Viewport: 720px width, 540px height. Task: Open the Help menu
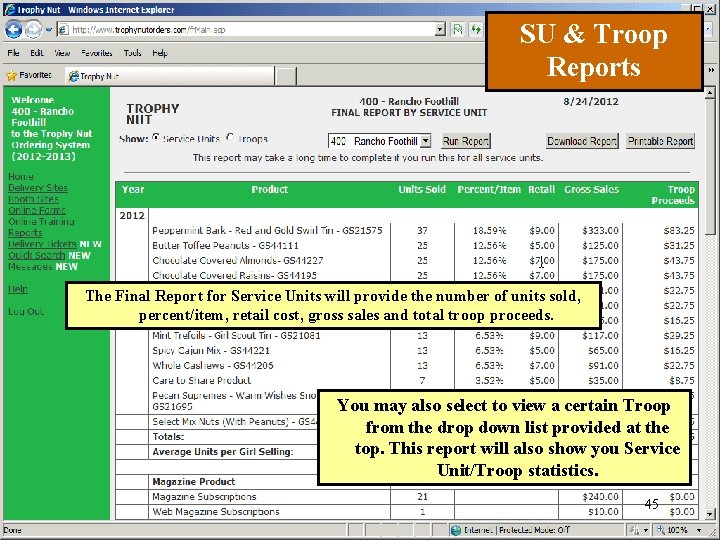pyautogui.click(x=160, y=53)
